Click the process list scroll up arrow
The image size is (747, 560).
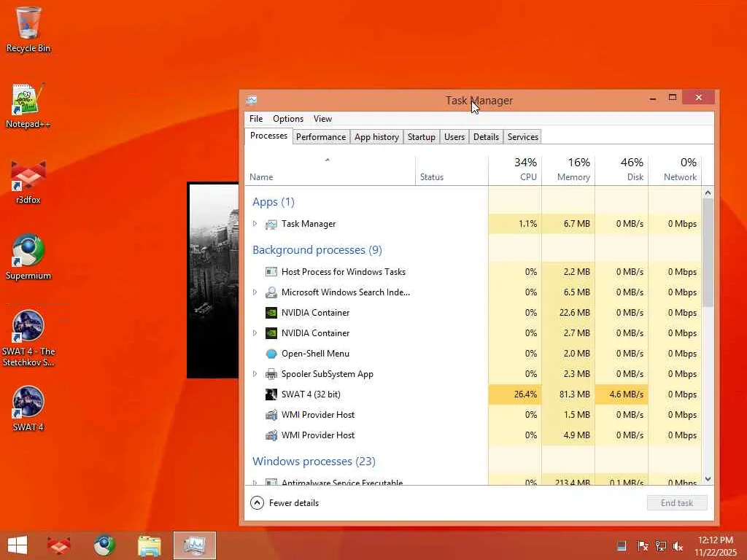[x=708, y=192]
